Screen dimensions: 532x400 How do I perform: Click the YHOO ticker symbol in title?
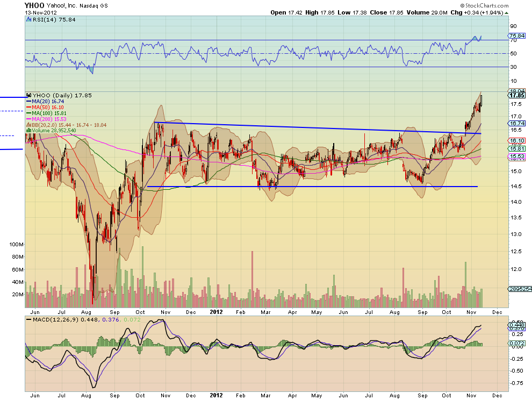tap(34, 5)
